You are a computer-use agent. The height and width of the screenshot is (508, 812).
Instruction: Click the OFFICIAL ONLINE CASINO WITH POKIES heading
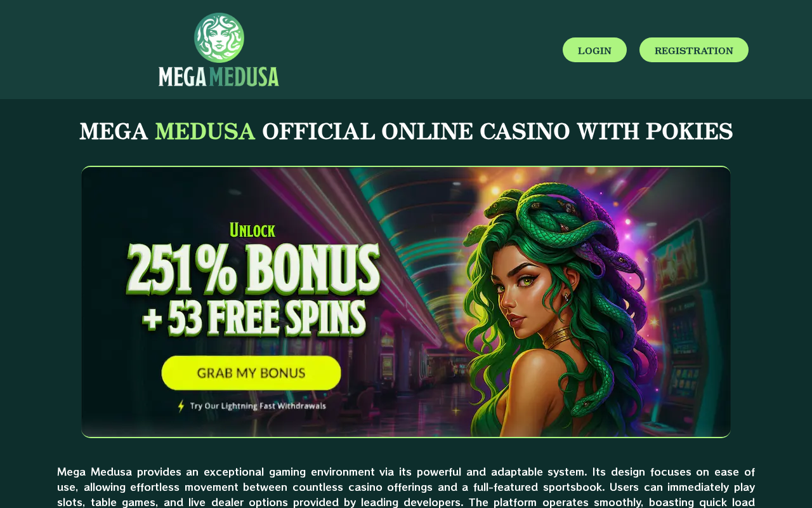pos(497,131)
